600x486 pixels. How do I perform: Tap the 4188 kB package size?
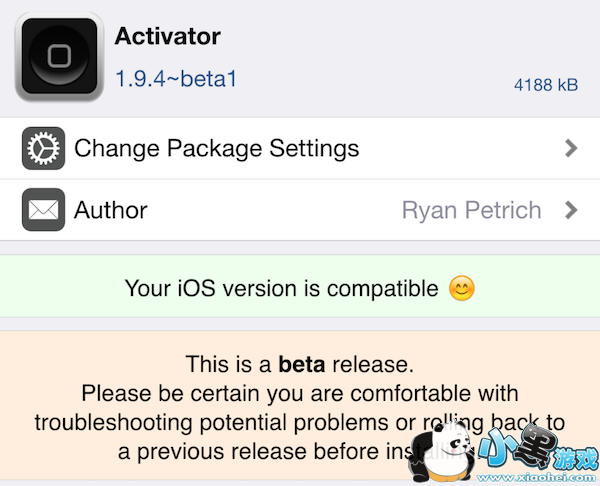point(545,85)
